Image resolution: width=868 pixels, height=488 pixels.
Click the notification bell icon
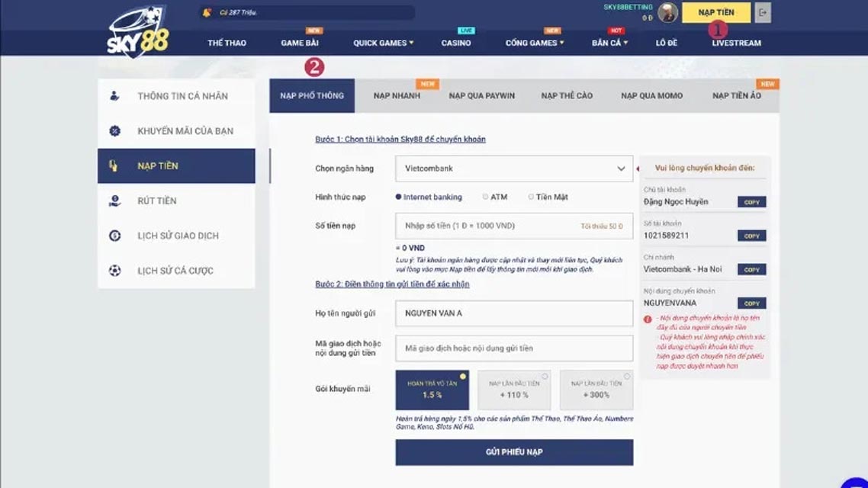tap(207, 12)
